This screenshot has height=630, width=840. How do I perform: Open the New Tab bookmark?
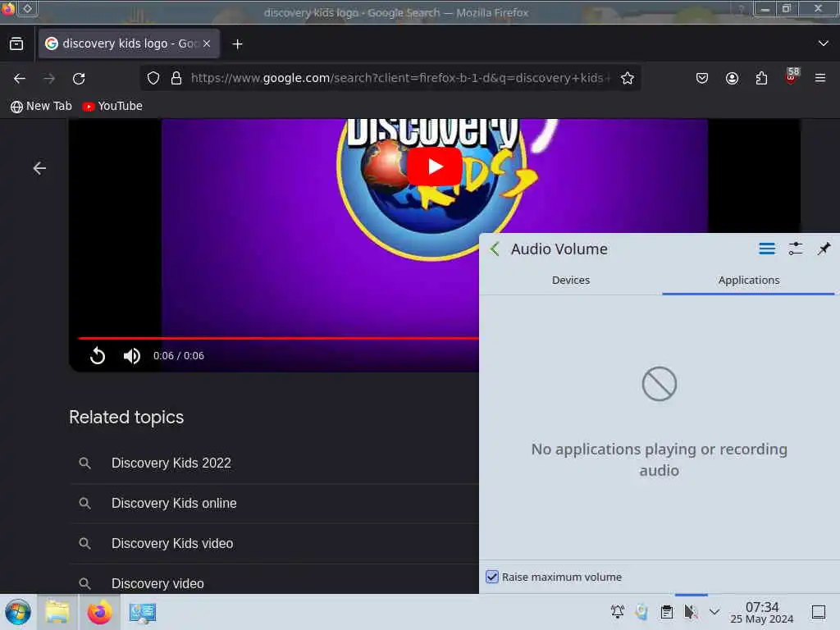click(x=41, y=106)
